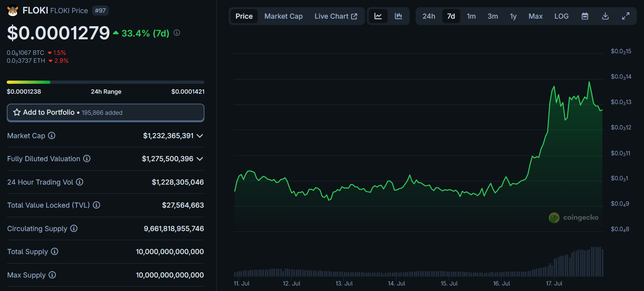Click Add to Portfolio button

106,113
